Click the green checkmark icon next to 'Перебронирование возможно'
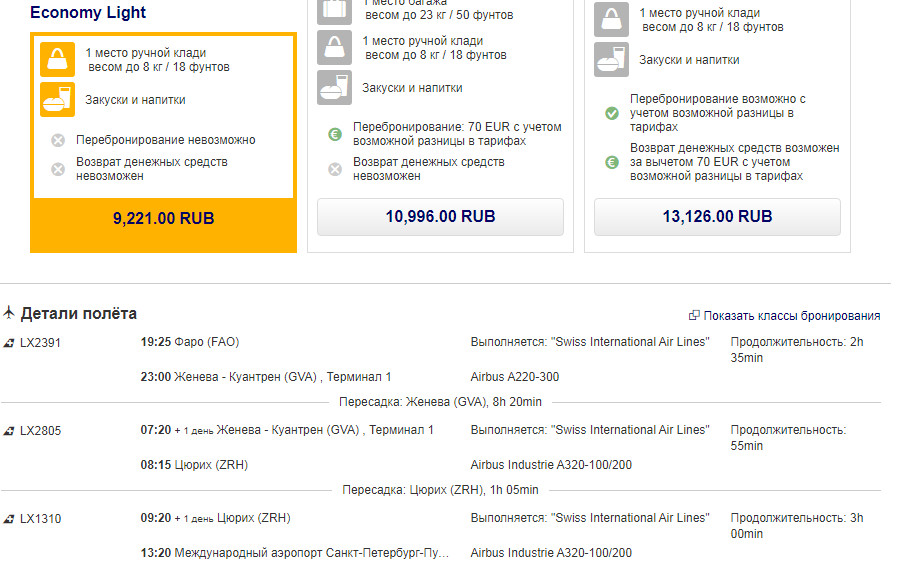This screenshot has height=564, width=897. (612, 113)
